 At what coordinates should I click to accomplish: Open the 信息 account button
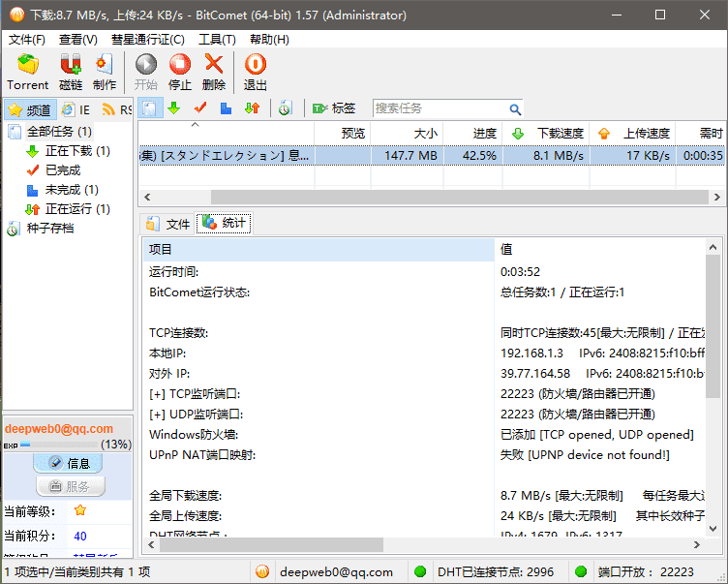(x=68, y=463)
